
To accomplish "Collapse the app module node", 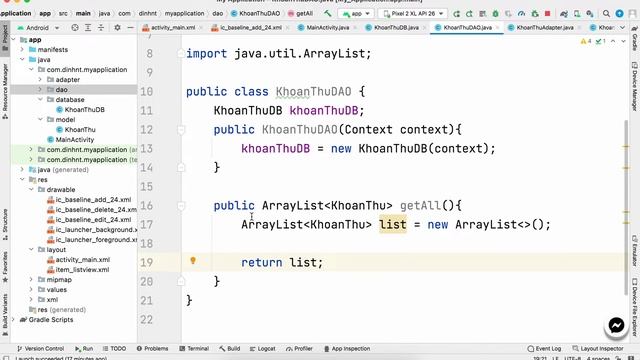I will 13,40.
